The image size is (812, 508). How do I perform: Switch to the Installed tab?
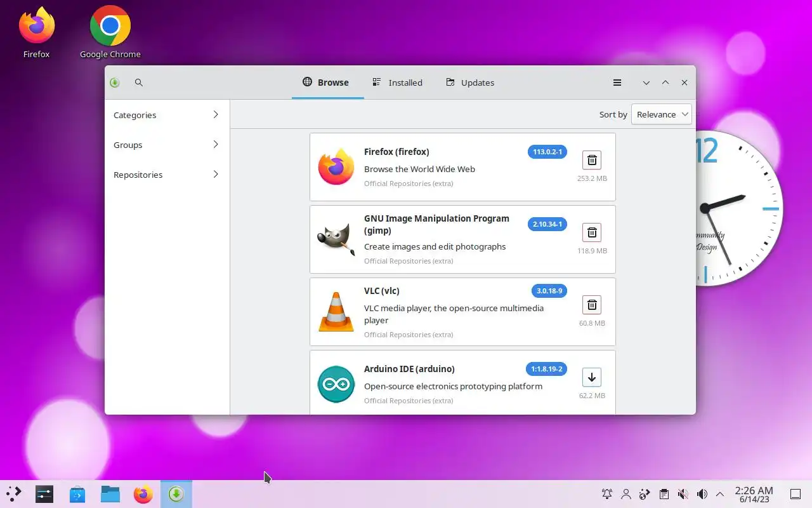[x=398, y=83]
